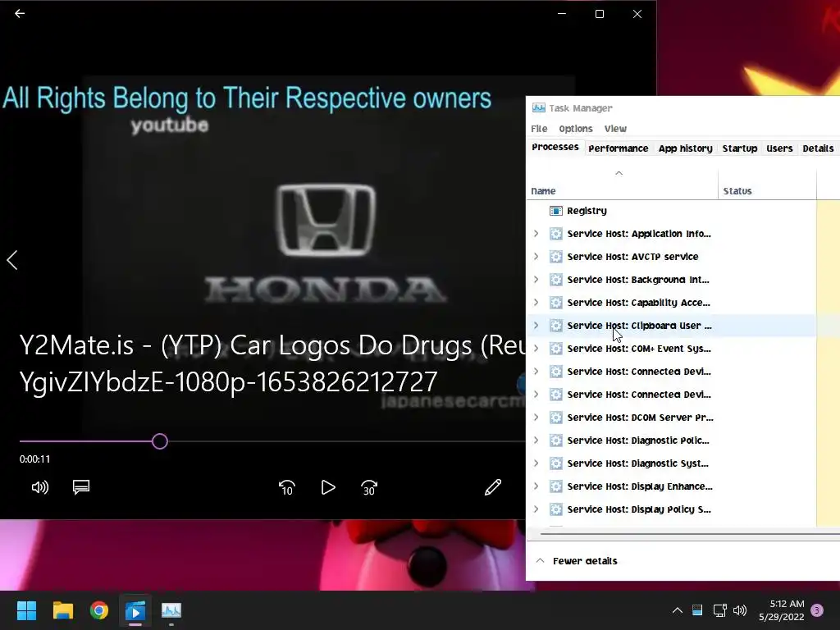Click Task Manager taskbar icon
840x630 pixels.
point(171,610)
